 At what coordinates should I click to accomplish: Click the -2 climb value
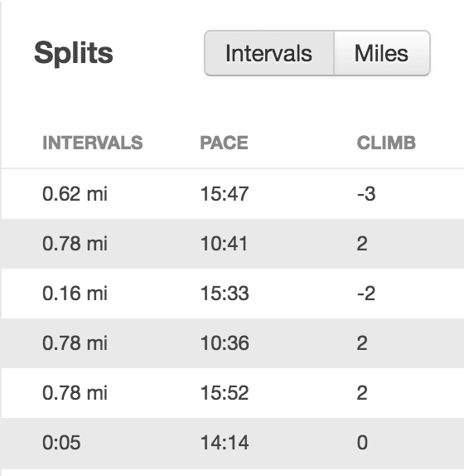[366, 294]
